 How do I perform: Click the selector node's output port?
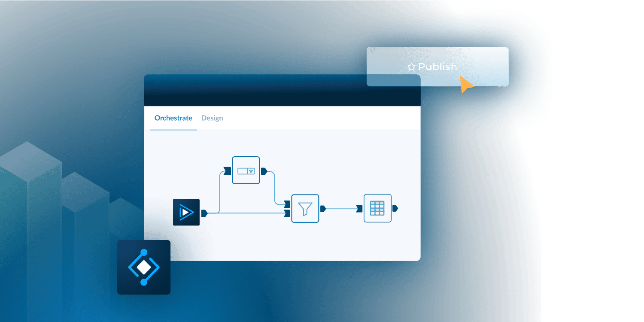[264, 171]
